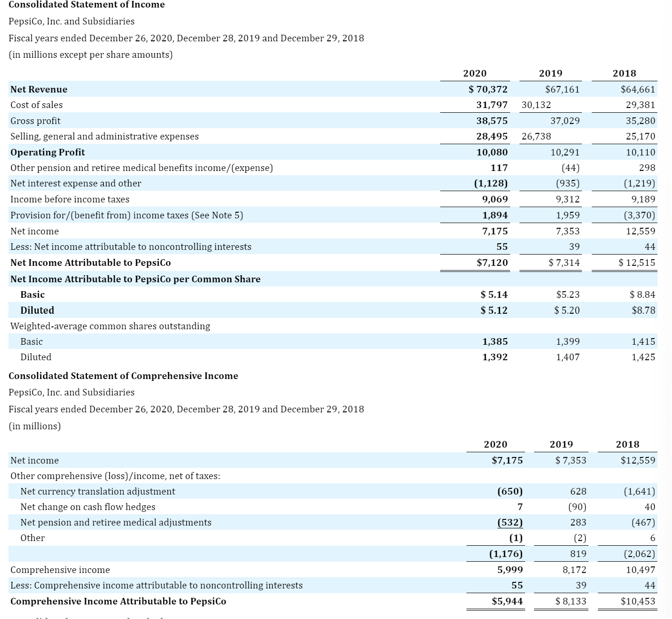Click the Diluted per share label
This screenshot has width=672, height=619.
37,310
